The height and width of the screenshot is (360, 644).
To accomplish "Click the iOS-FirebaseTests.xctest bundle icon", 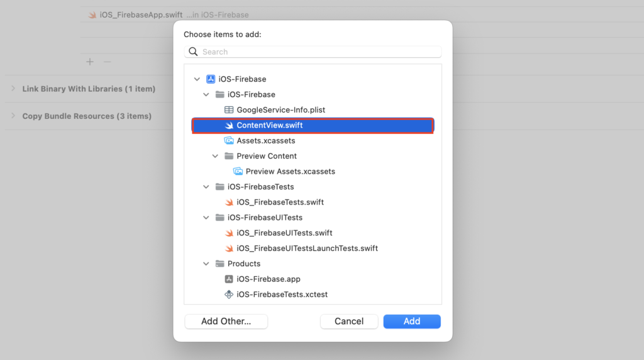I will click(x=229, y=295).
